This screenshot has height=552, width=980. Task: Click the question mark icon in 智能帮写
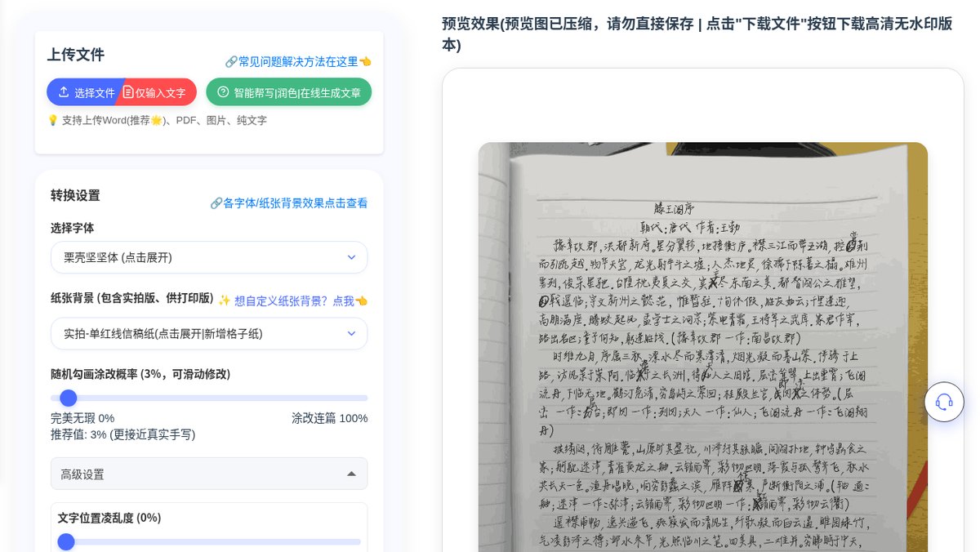223,92
